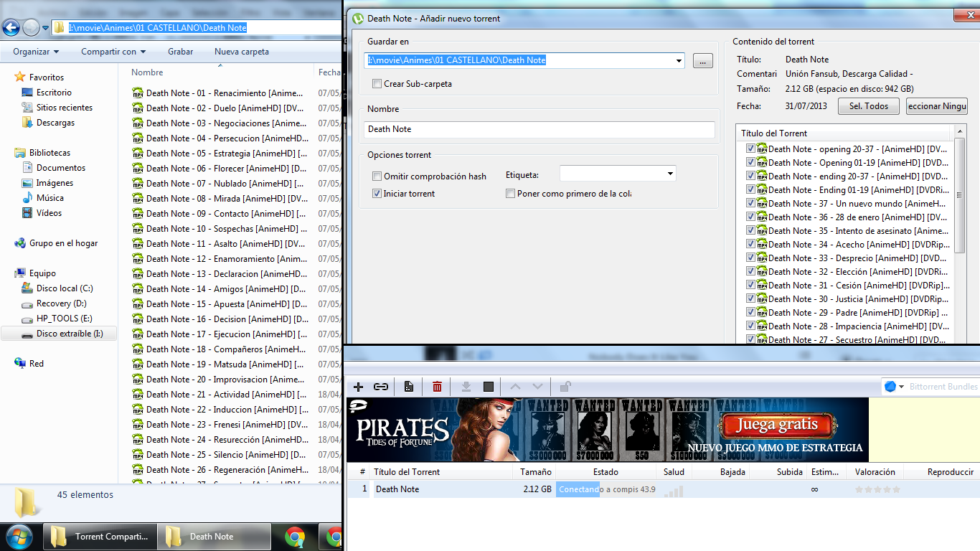Uncheck Death Note - 29 - Padre file

tap(750, 312)
